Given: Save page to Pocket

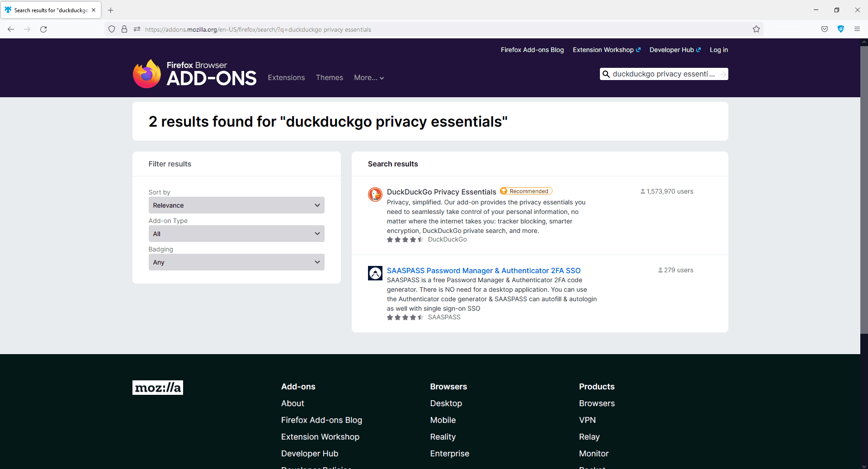Looking at the screenshot, I should pyautogui.click(x=825, y=29).
